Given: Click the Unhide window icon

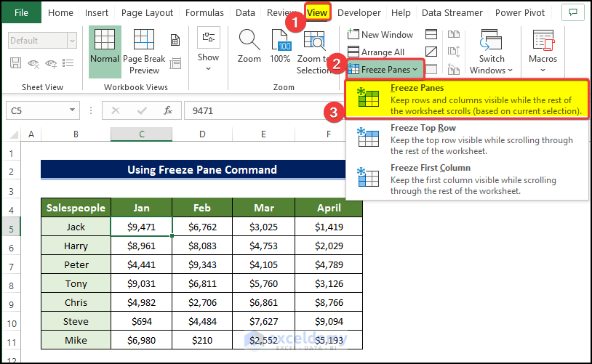Looking at the screenshot, I should pyautogui.click(x=431, y=69).
